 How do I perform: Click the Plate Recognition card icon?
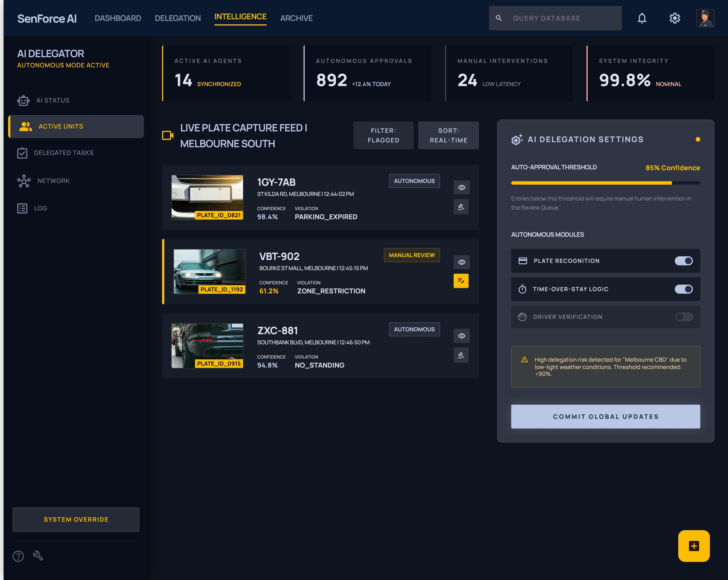click(x=523, y=261)
